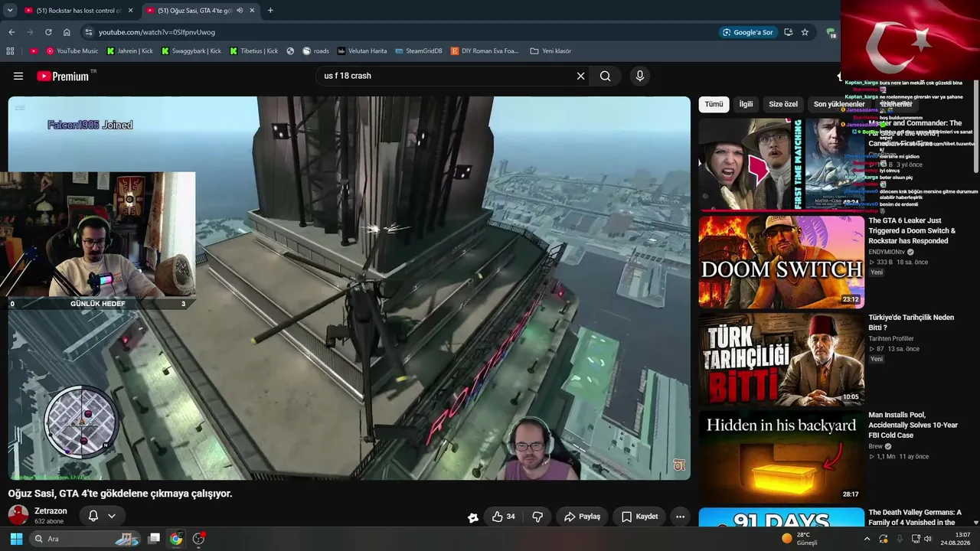980x551 pixels.
Task: Open the DOOM SWITCH video thumbnail
Action: (x=781, y=262)
